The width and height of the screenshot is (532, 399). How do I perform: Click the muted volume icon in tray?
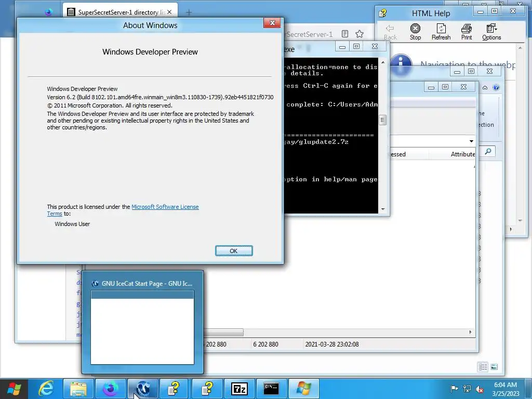click(480, 389)
